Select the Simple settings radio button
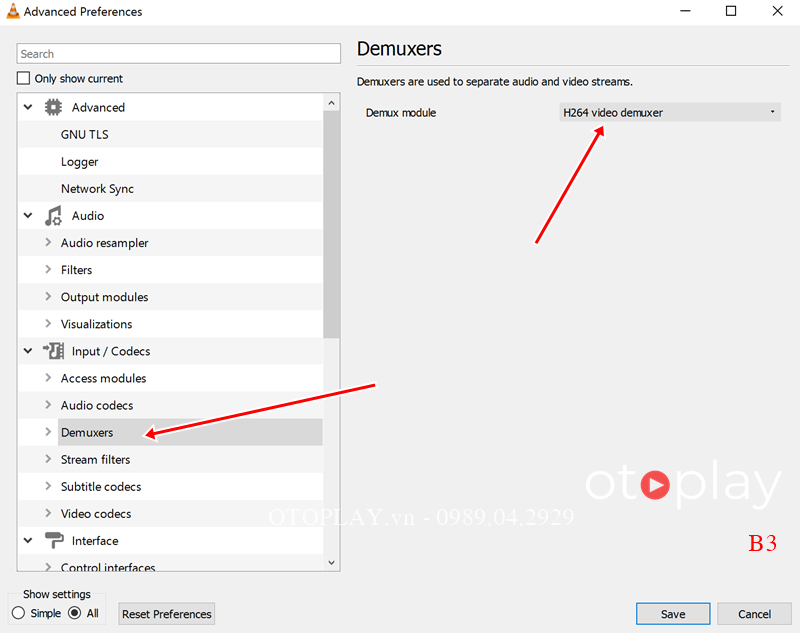 tap(18, 613)
